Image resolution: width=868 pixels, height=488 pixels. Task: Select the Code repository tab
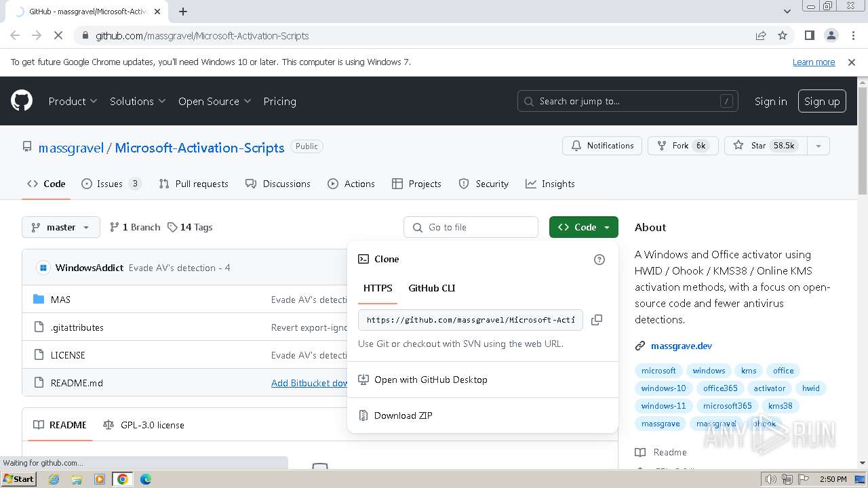(46, 184)
